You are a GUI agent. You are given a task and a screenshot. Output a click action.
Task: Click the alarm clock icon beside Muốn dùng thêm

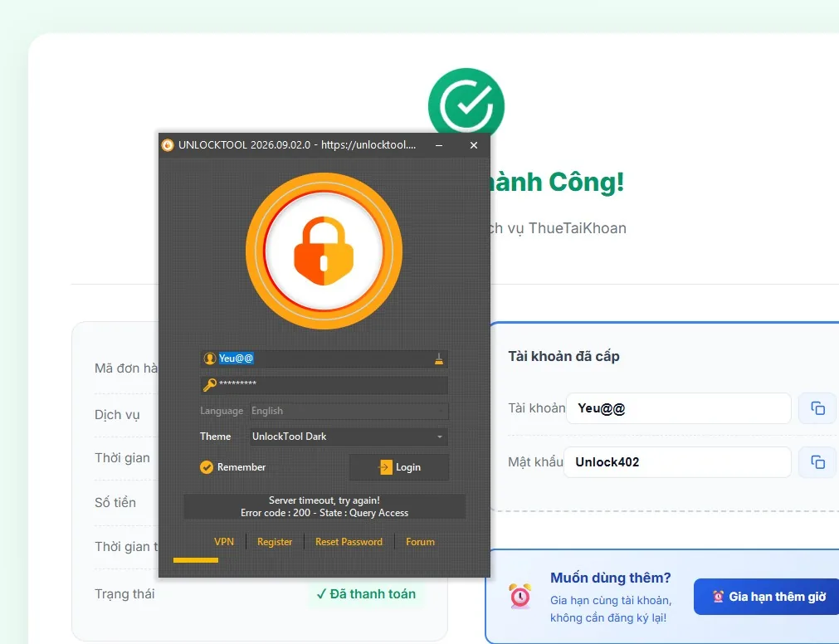coord(520,596)
